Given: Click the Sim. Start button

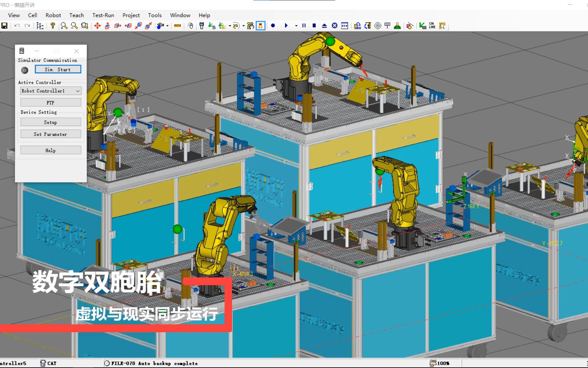Looking at the screenshot, I should tap(58, 70).
